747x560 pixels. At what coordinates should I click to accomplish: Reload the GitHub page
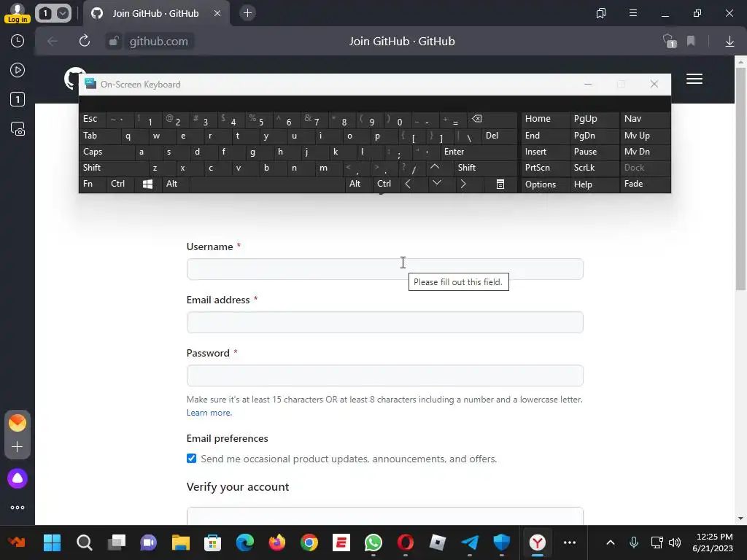85,41
